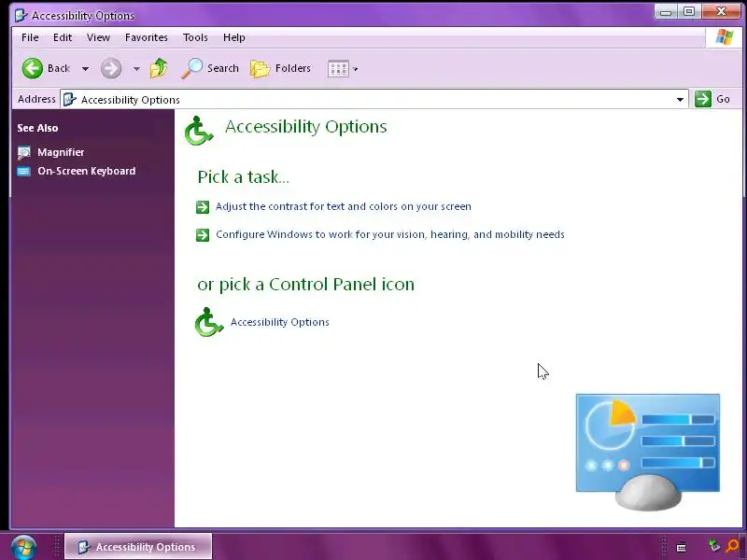Click Adjust the contrast for text link

point(344,206)
